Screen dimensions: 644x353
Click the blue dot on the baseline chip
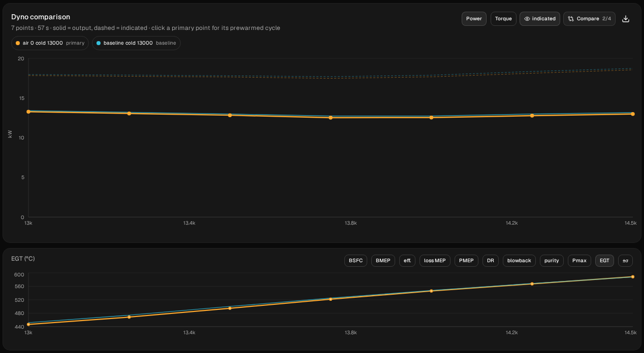(99, 43)
